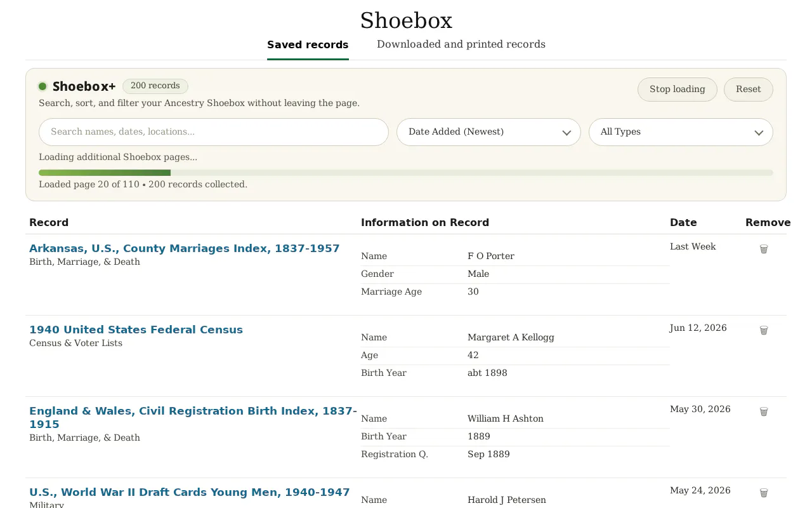The height and width of the screenshot is (508, 812).
Task: Click the green Shoebox+ status dot
Action: pos(43,86)
